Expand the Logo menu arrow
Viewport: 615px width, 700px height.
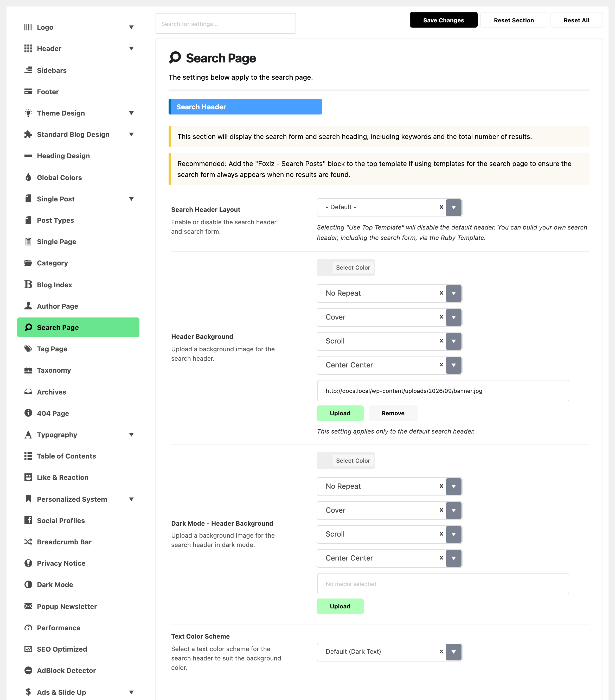point(131,27)
